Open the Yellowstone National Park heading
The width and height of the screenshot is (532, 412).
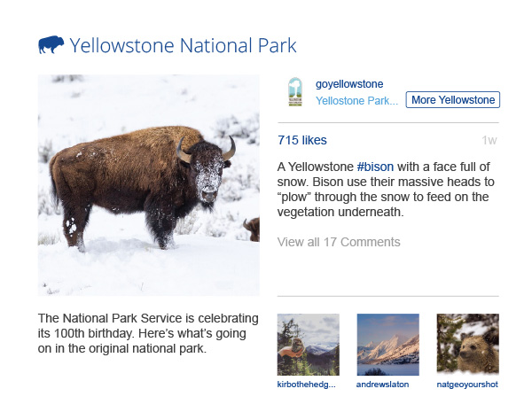[x=183, y=46]
